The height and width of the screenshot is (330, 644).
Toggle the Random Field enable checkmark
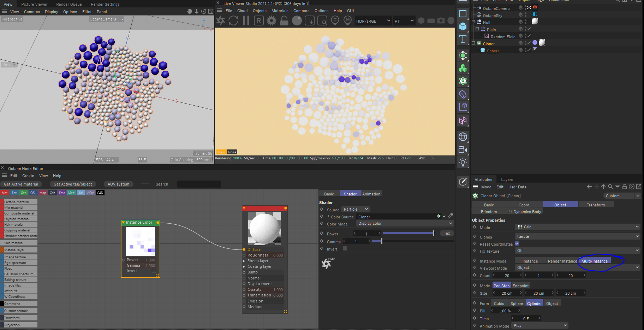point(529,36)
